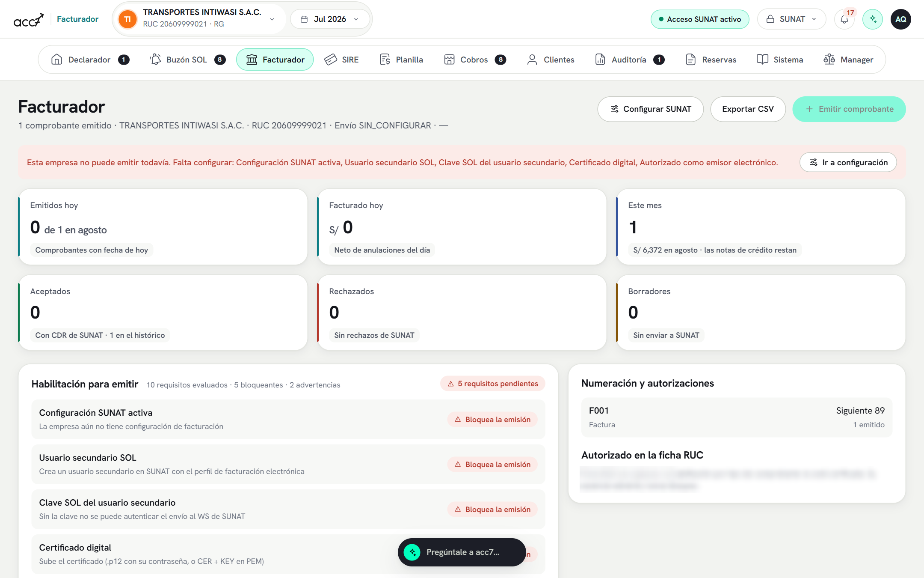Click sparkle icon in Pregúntale a acc7 bubble
The image size is (924, 578).
[x=412, y=552]
